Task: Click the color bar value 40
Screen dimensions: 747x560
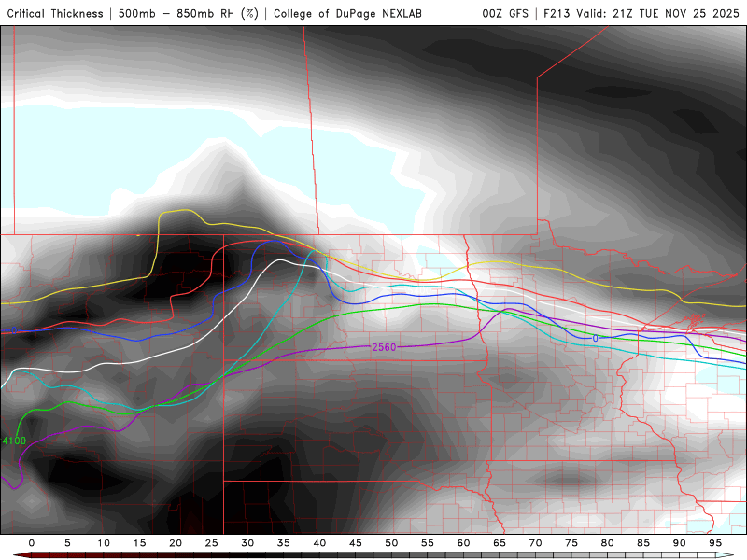Action: click(319, 543)
